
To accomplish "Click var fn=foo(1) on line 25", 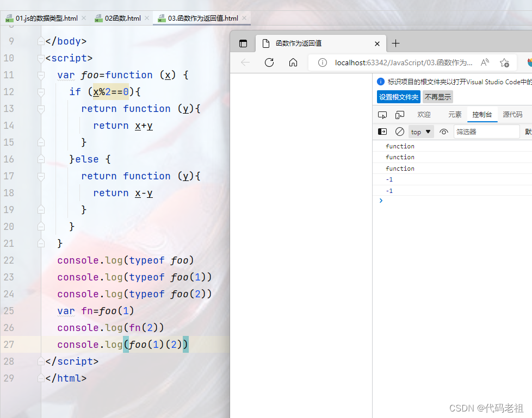I will 96,310.
